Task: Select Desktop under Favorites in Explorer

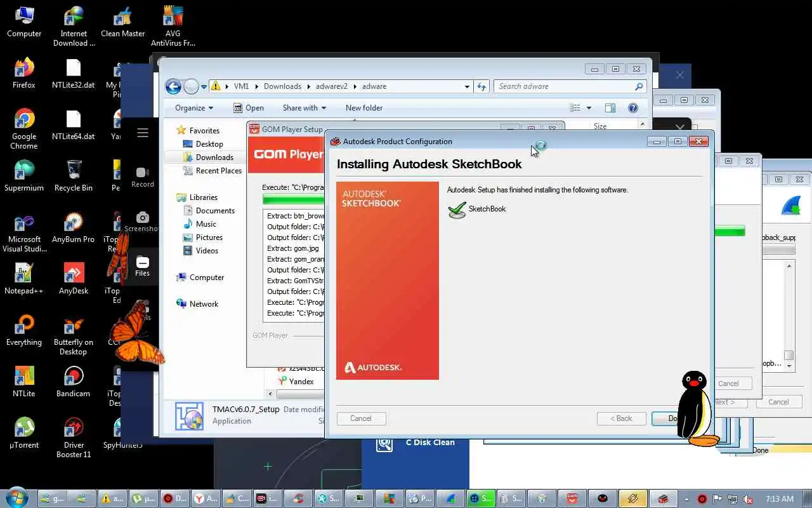Action: point(209,144)
